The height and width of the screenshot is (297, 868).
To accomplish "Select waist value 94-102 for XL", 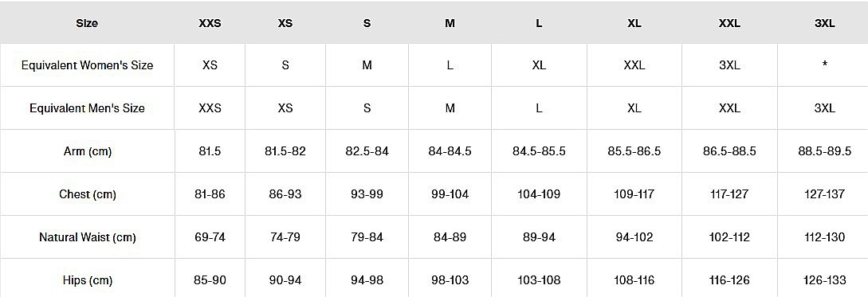I will (634, 238).
